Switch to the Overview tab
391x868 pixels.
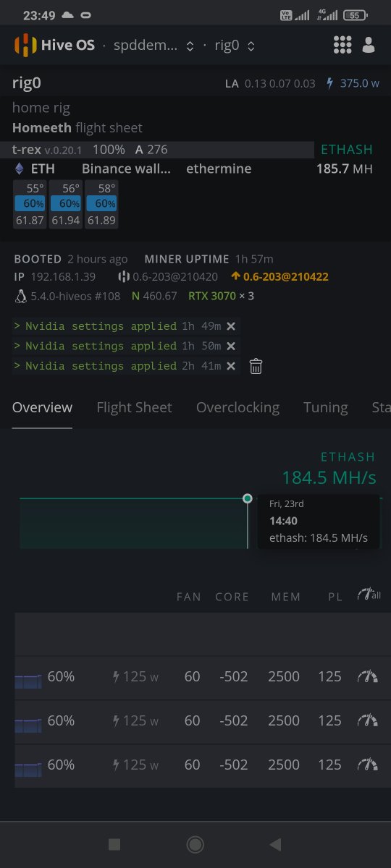[x=42, y=407]
